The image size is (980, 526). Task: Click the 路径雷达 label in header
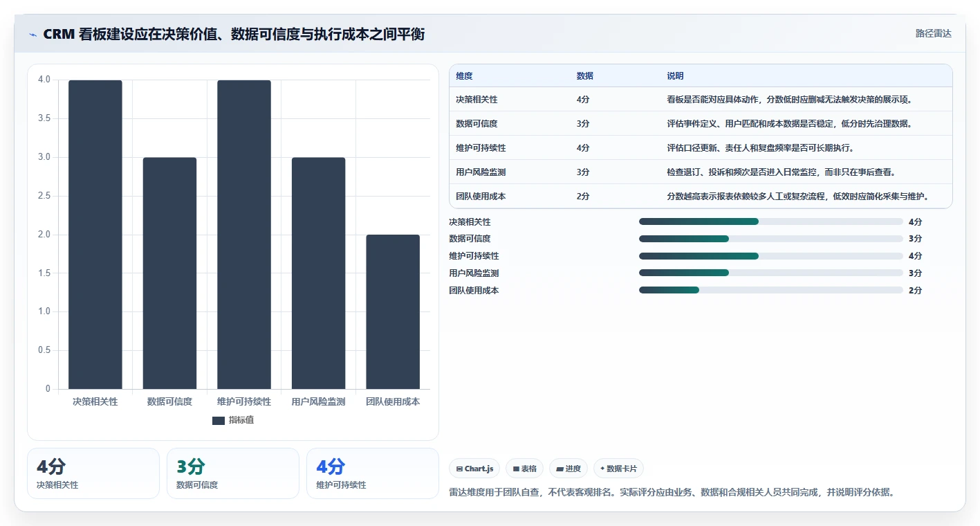pos(933,33)
